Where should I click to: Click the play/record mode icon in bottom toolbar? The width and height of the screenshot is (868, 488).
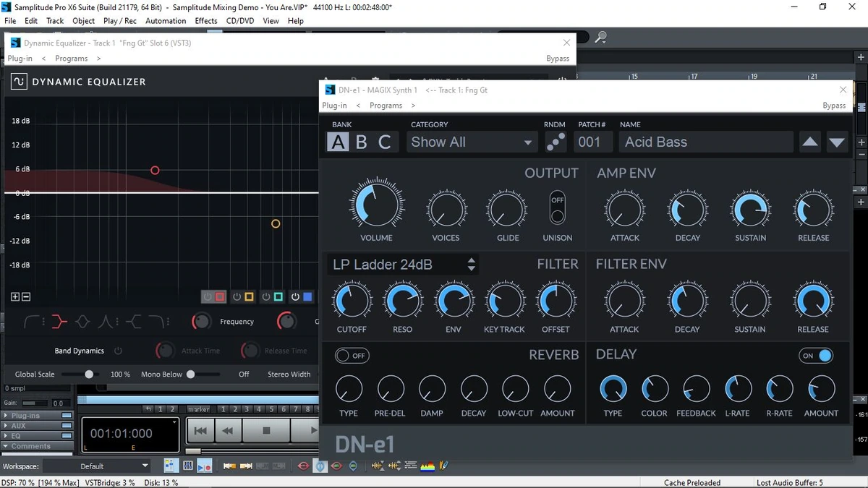[x=204, y=466]
